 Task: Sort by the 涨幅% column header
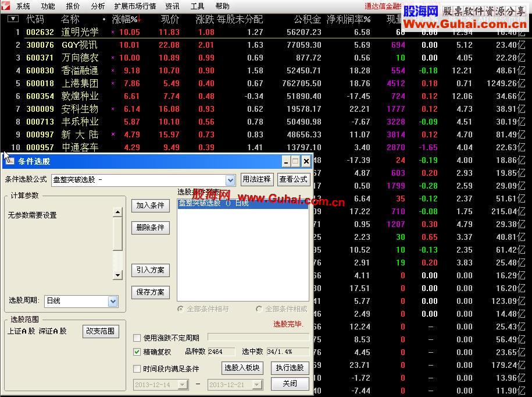pyautogui.click(x=126, y=19)
